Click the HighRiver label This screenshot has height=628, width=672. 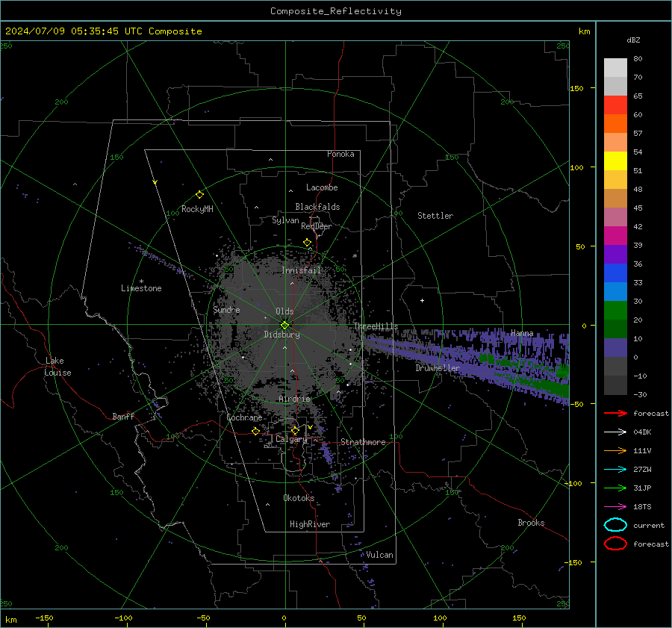[310, 524]
